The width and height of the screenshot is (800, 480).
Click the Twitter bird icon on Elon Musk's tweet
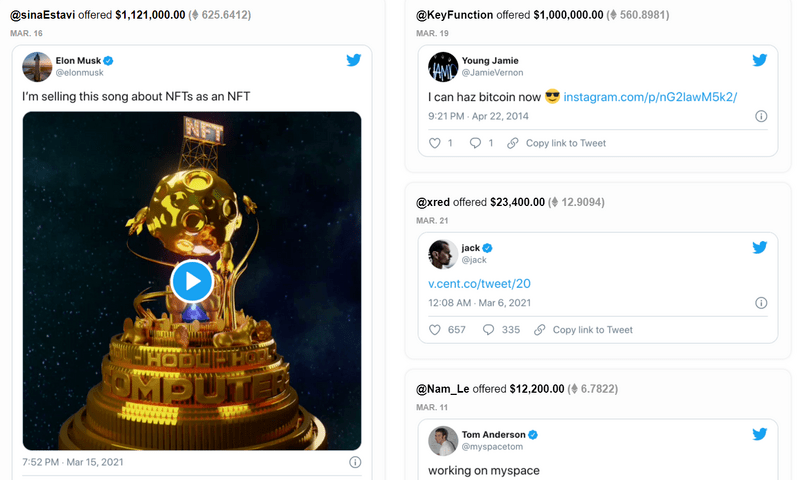pos(353,61)
